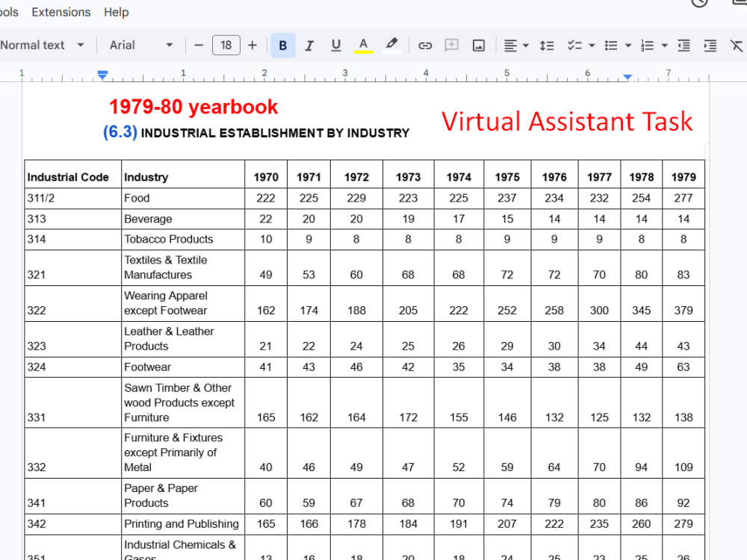The image size is (747, 560).
Task: Click 'Sawn Timber & Other wood Products' cell
Action: point(183,402)
